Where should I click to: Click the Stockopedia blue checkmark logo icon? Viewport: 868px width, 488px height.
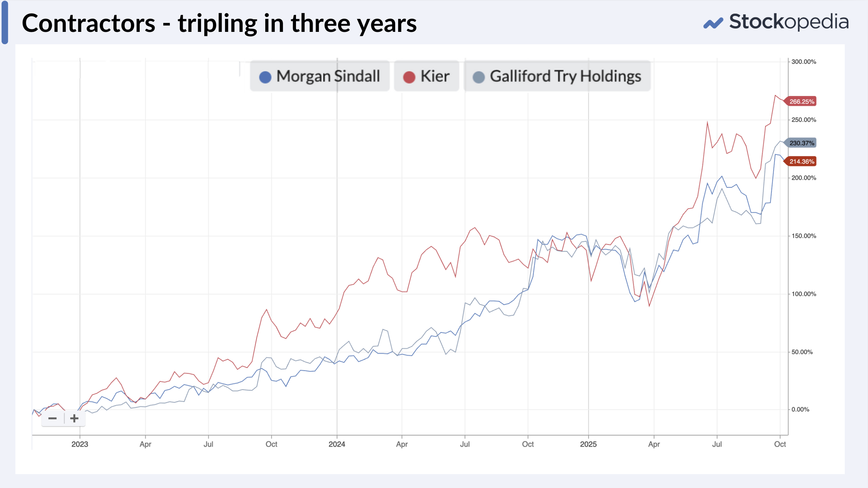click(x=713, y=23)
